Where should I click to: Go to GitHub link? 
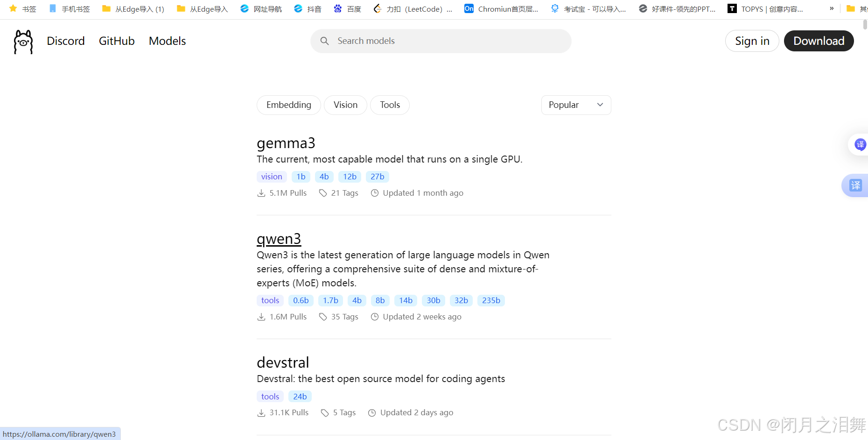117,41
